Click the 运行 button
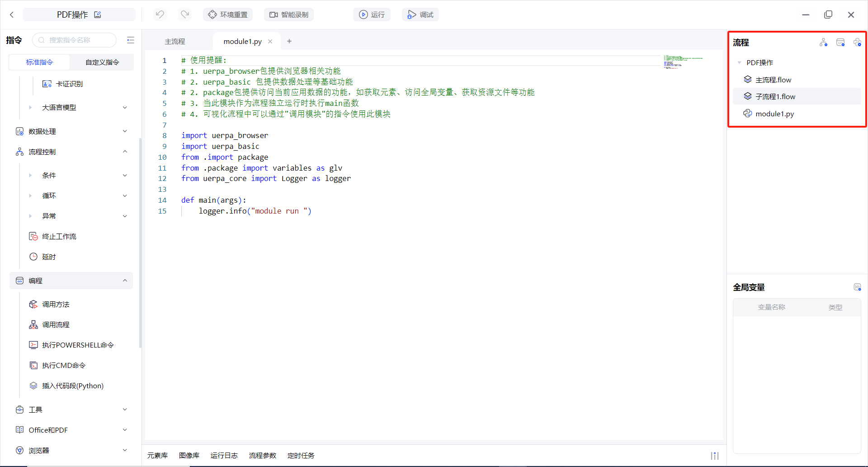The width and height of the screenshot is (868, 467). [372, 14]
